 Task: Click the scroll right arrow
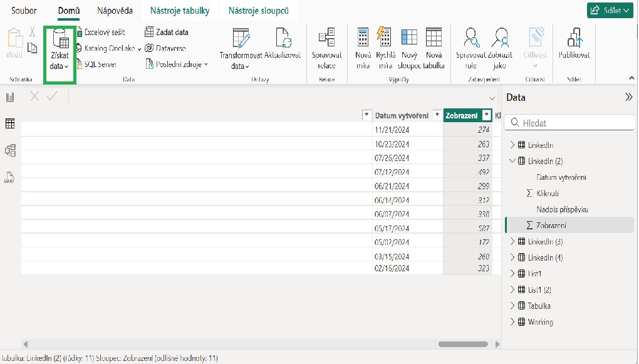pyautogui.click(x=497, y=344)
